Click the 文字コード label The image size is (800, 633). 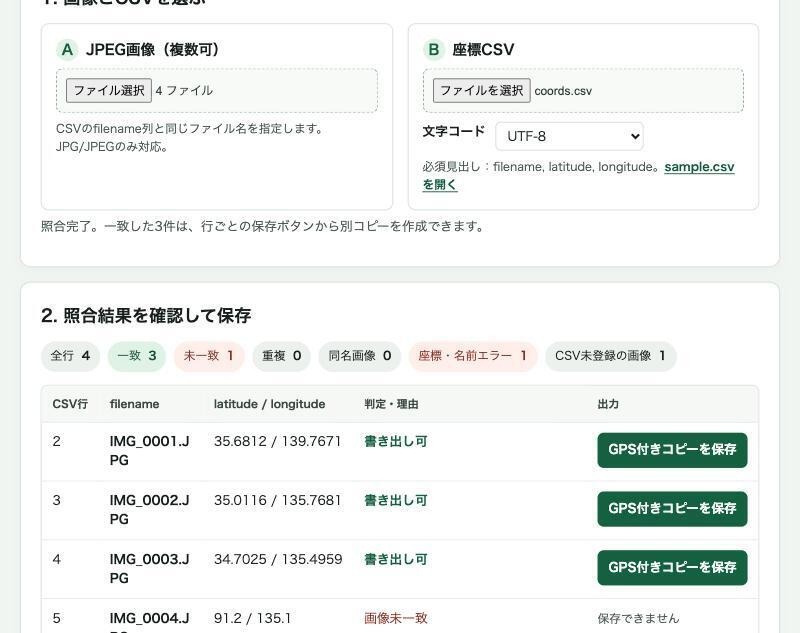tap(454, 131)
